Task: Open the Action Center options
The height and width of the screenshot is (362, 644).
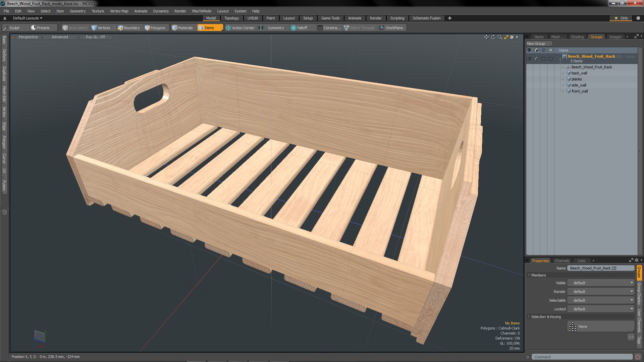Action: 240,28
